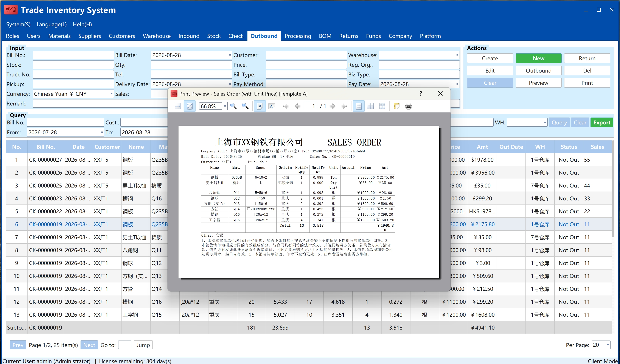
Task: Expand the WH filter dropdown in Query
Action: click(x=545, y=122)
